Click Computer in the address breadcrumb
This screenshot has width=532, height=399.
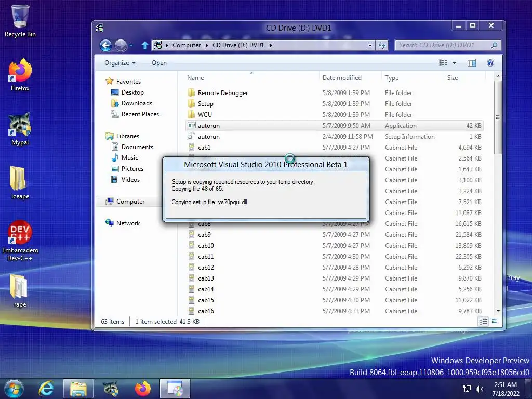(x=187, y=45)
